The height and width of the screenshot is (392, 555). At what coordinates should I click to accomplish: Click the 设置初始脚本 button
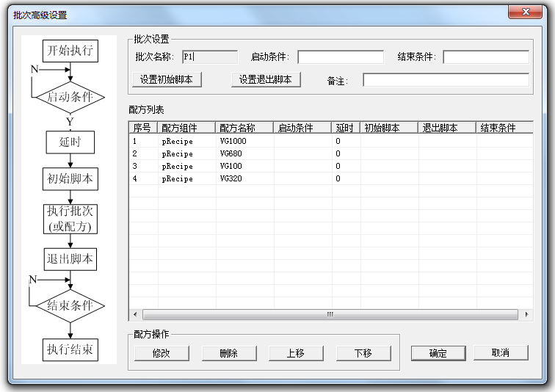pos(167,79)
